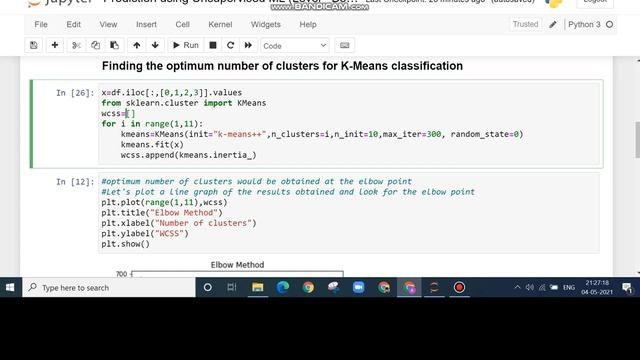Click inside the In [26] code cell
Viewport: 640px width, 360px height.
pos(349,124)
